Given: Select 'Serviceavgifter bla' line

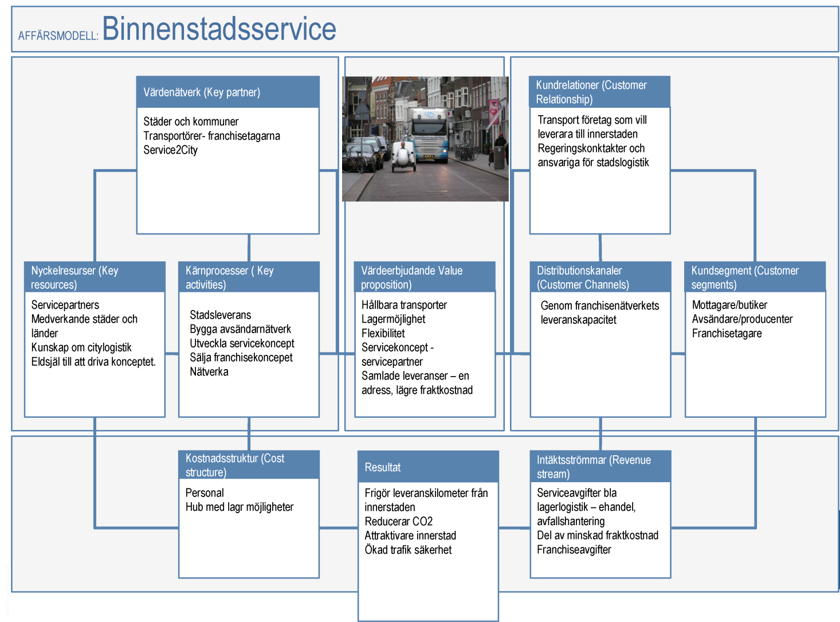Looking at the screenshot, I should [x=576, y=493].
